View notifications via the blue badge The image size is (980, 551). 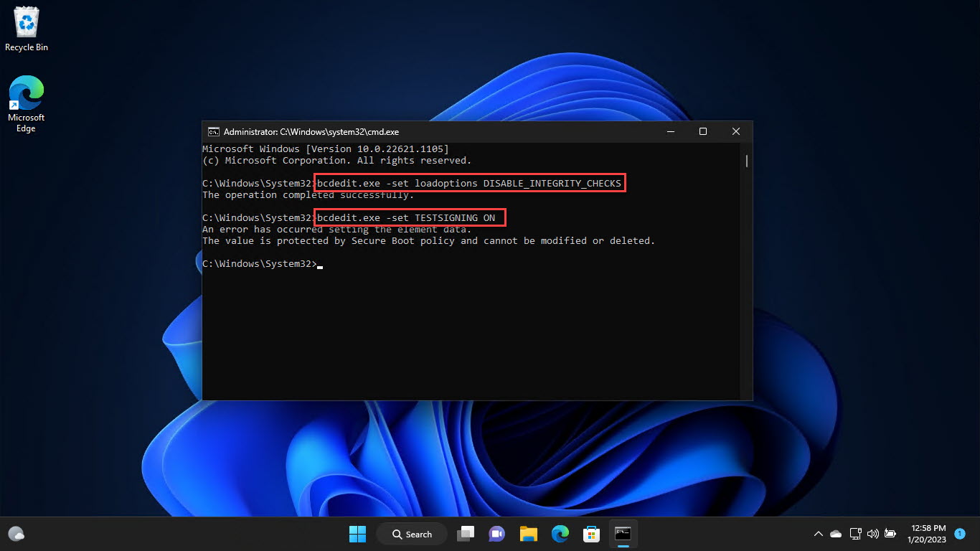pyautogui.click(x=960, y=534)
